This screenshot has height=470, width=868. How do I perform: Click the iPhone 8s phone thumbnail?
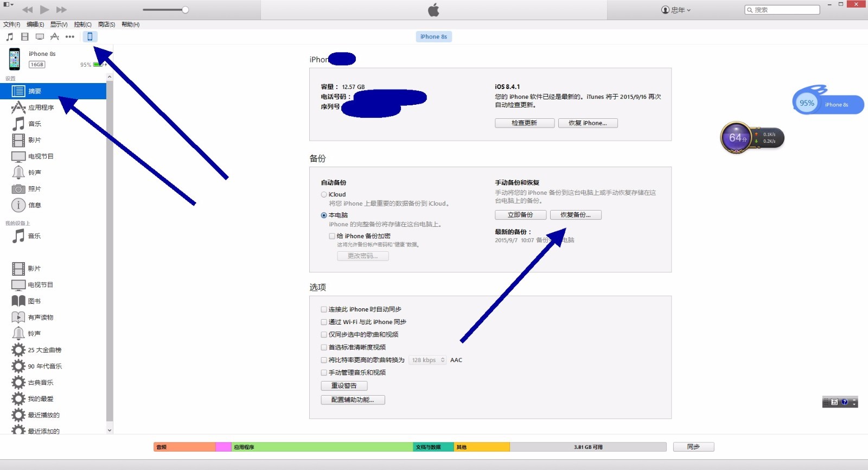click(15, 59)
